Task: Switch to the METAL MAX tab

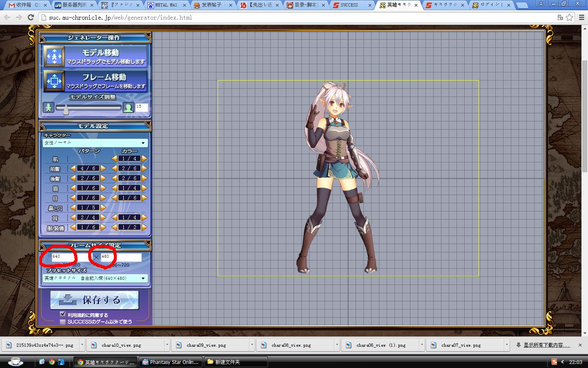Action: [167, 5]
